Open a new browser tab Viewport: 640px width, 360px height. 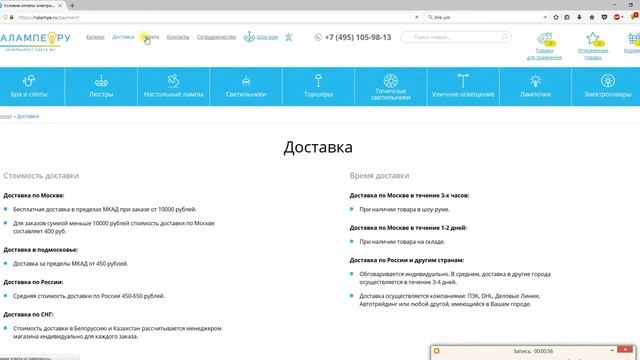click(x=72, y=6)
